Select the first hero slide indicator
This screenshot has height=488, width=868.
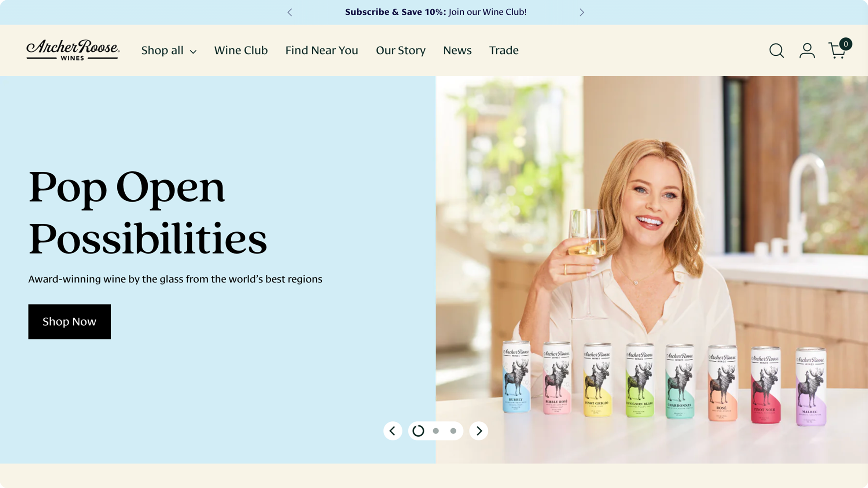[x=418, y=431]
